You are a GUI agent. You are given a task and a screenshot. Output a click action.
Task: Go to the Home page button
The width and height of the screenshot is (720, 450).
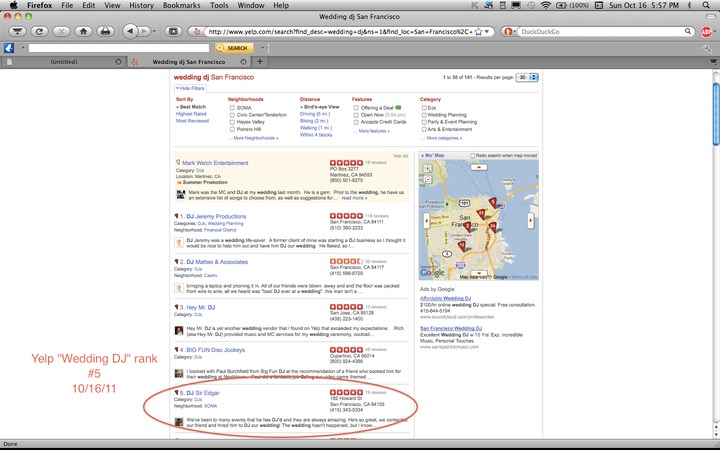click(x=83, y=32)
